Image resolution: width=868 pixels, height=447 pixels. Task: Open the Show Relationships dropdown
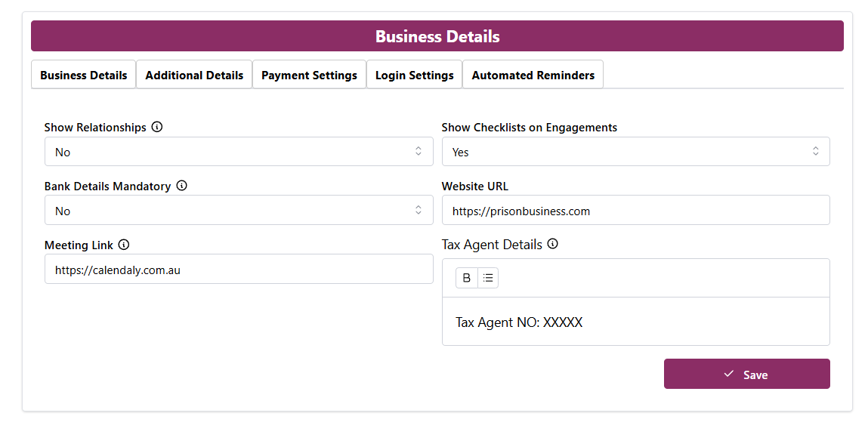(239, 152)
